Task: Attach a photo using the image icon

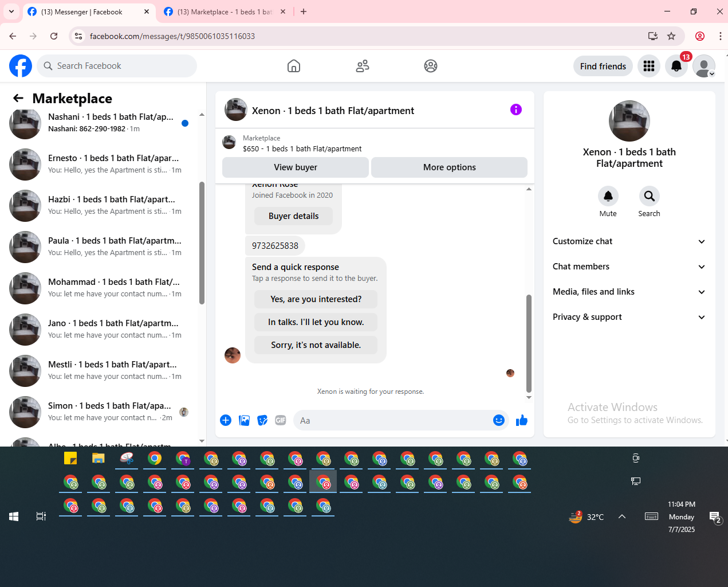Action: tap(244, 420)
